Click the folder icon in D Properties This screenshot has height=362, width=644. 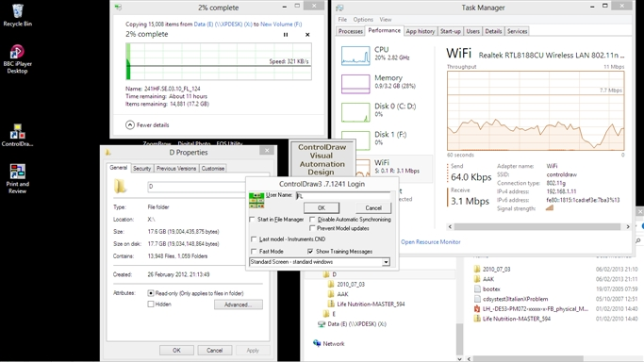(x=120, y=186)
